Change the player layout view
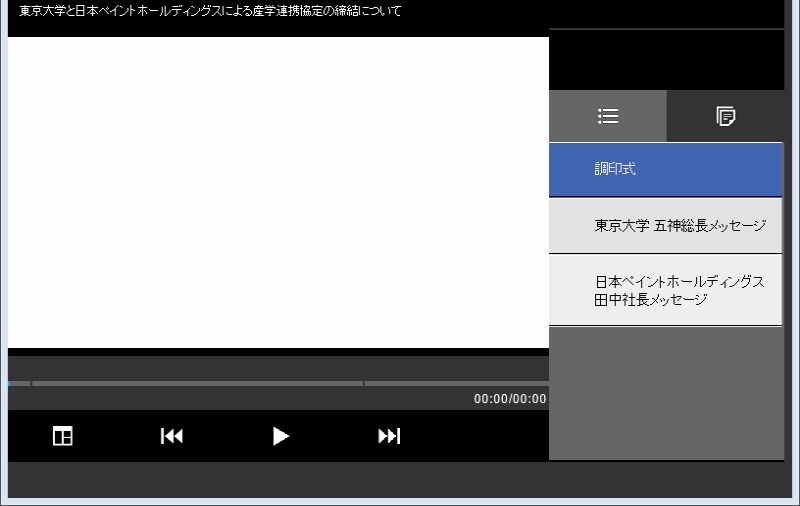 [63, 436]
